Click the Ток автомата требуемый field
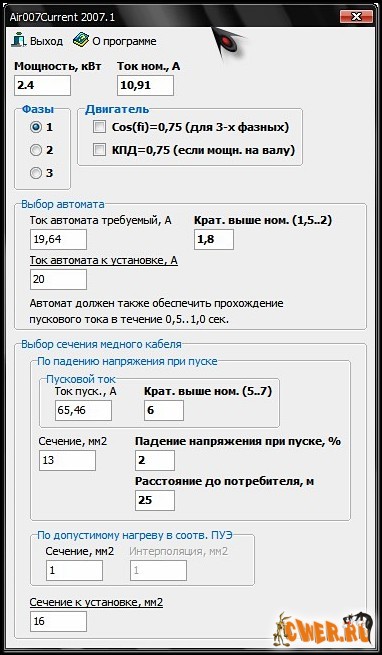 59,240
